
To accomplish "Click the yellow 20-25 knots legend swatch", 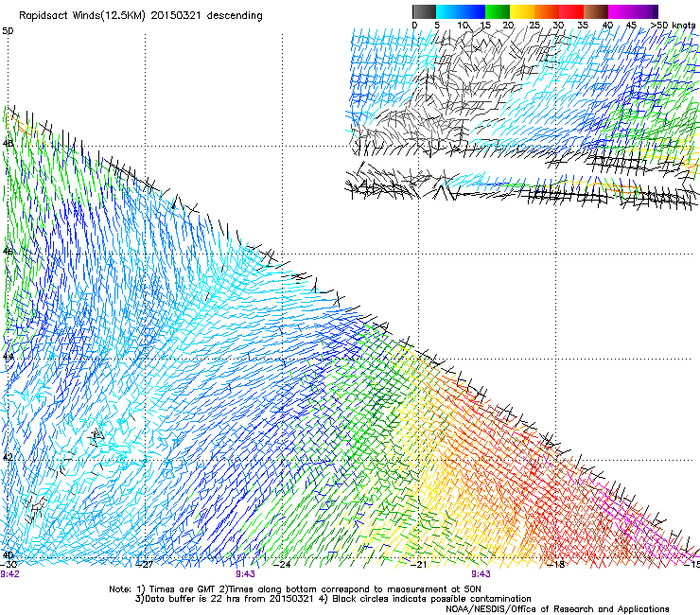I will click(522, 11).
